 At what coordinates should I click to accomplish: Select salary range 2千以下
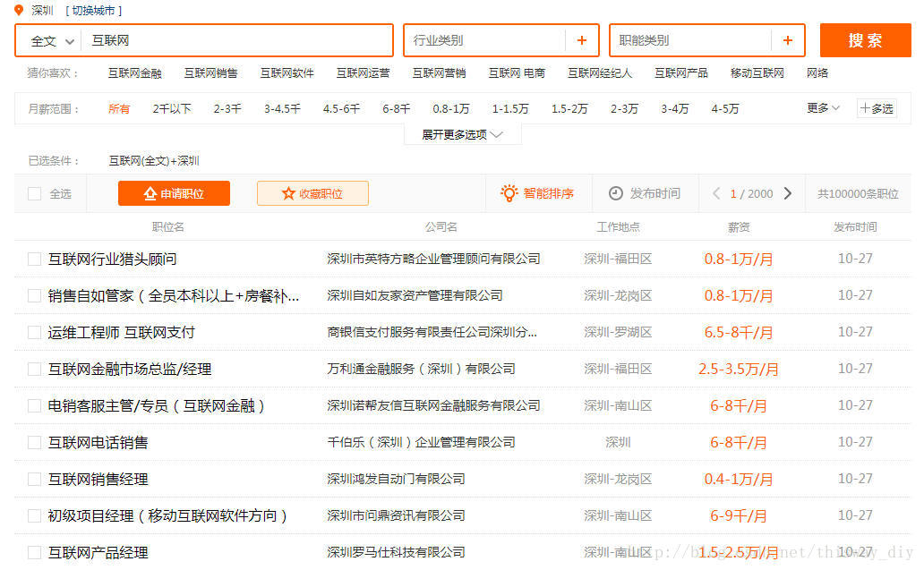point(172,109)
